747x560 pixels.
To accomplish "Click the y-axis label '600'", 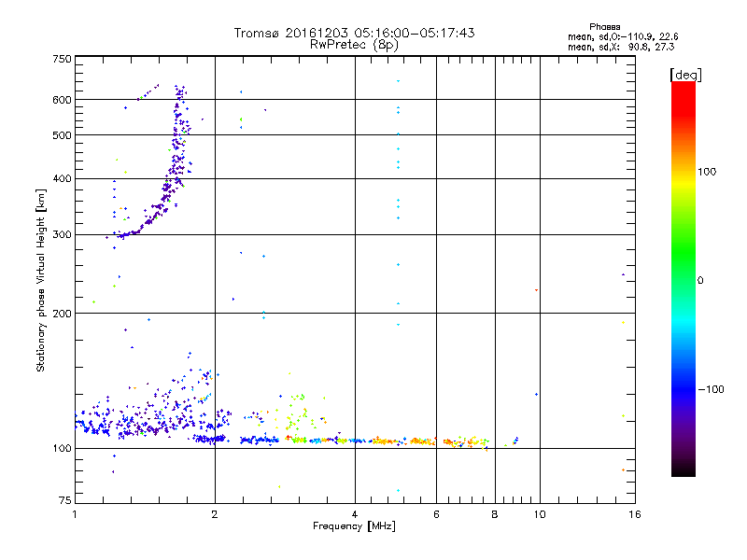I will pos(62,100).
